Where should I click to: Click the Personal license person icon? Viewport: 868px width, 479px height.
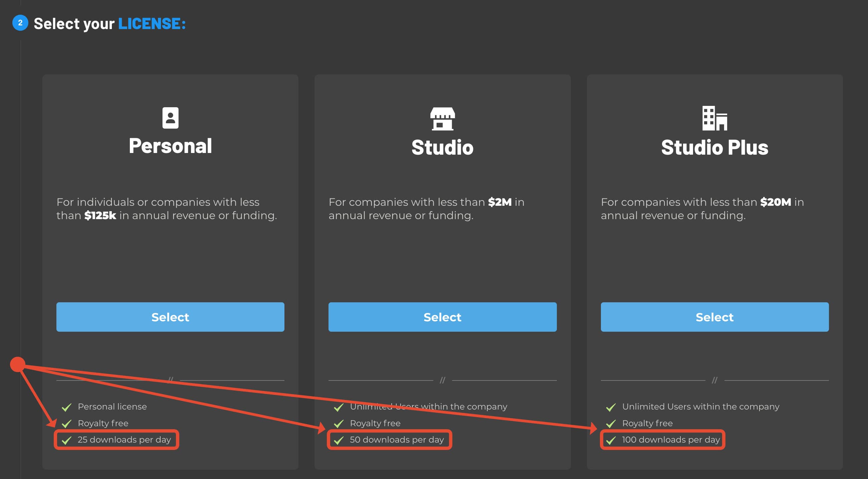click(170, 119)
